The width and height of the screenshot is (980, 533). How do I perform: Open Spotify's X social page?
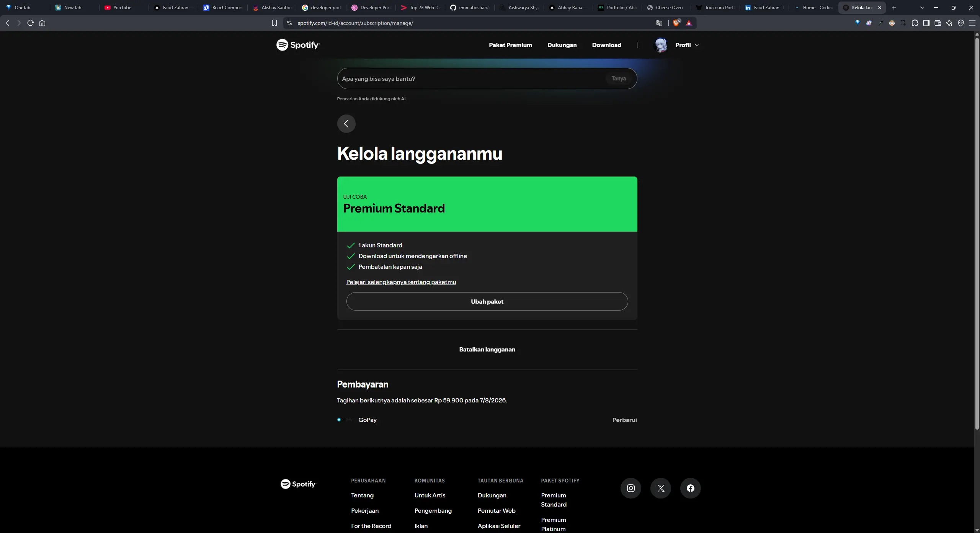pyautogui.click(x=661, y=488)
